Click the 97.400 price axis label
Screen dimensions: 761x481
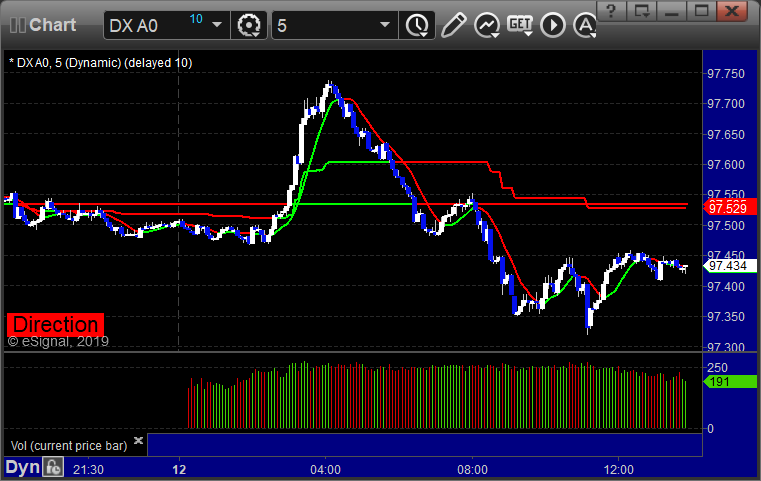[726, 286]
